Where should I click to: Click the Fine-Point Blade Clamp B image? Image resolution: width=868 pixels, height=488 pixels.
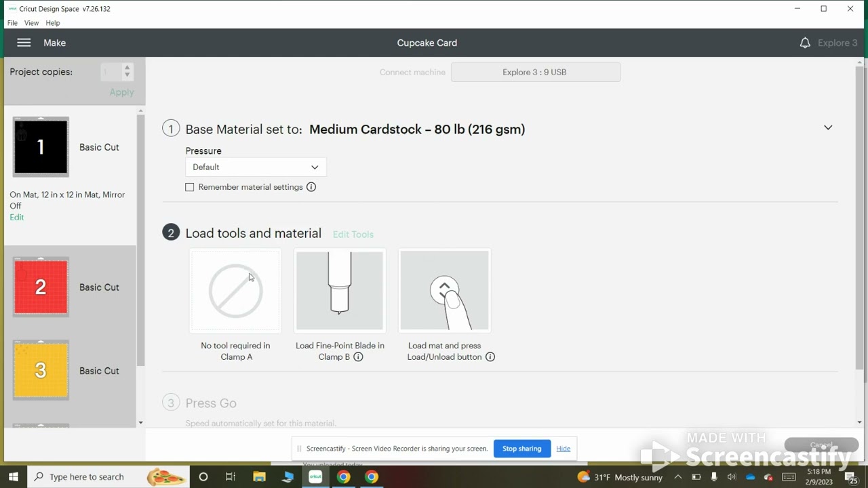pos(340,291)
